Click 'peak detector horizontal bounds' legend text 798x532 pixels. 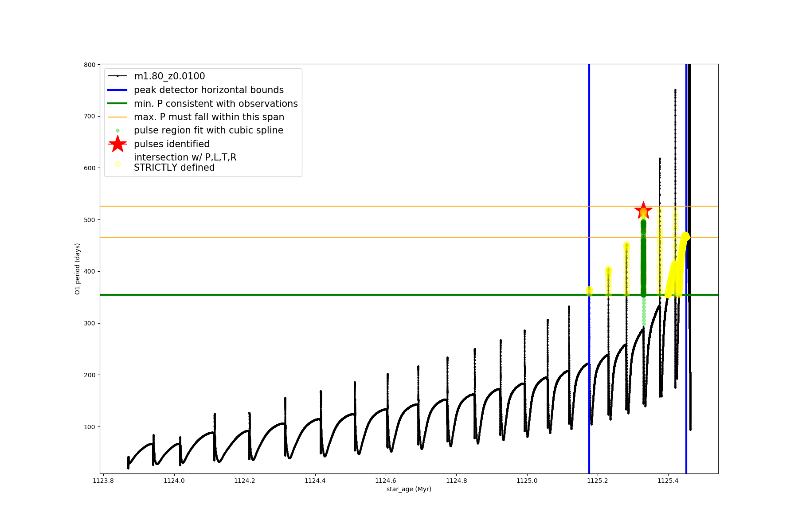click(209, 90)
